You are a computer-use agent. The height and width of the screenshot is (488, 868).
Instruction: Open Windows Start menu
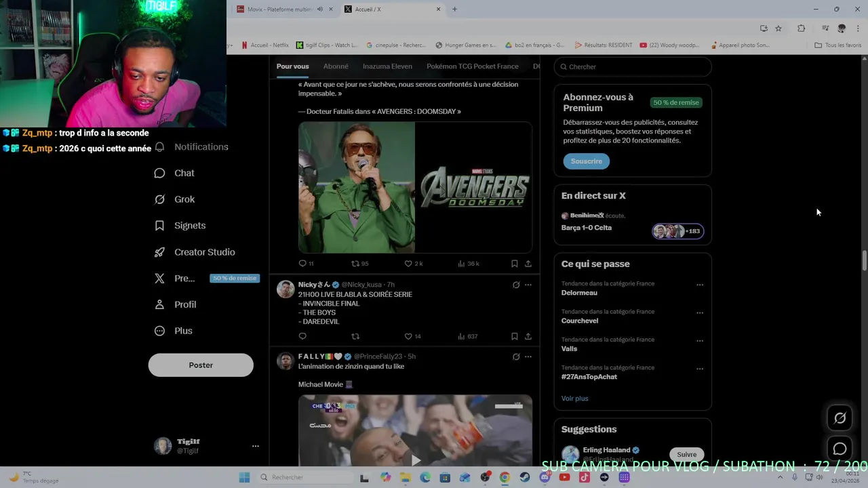click(x=244, y=477)
